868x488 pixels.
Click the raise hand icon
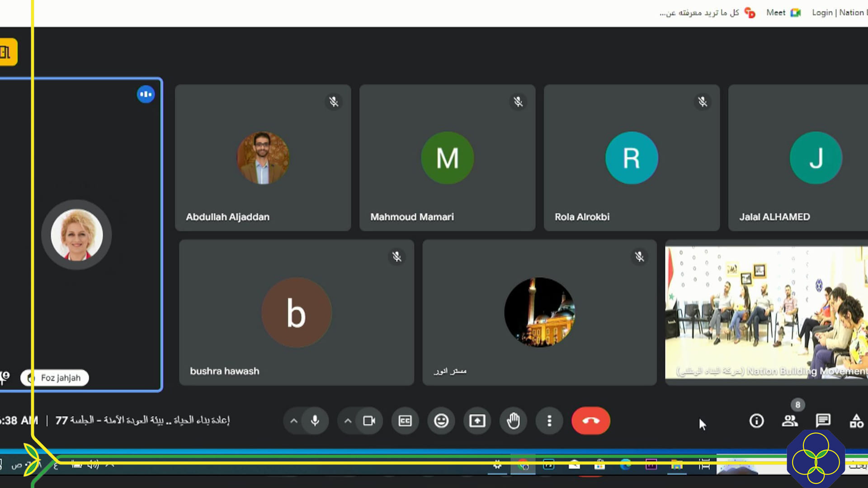(513, 421)
